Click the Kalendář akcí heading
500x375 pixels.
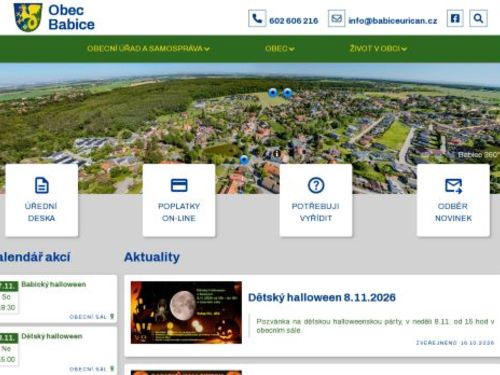click(35, 257)
